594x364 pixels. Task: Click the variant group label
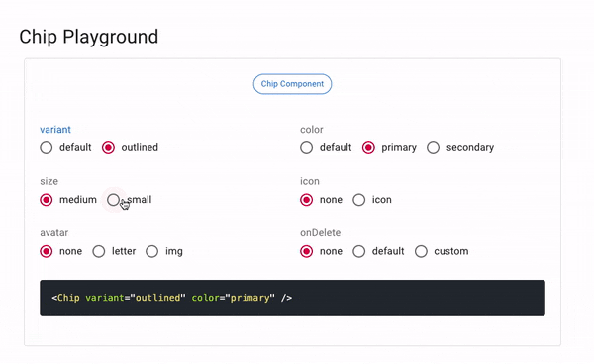pyautogui.click(x=55, y=130)
